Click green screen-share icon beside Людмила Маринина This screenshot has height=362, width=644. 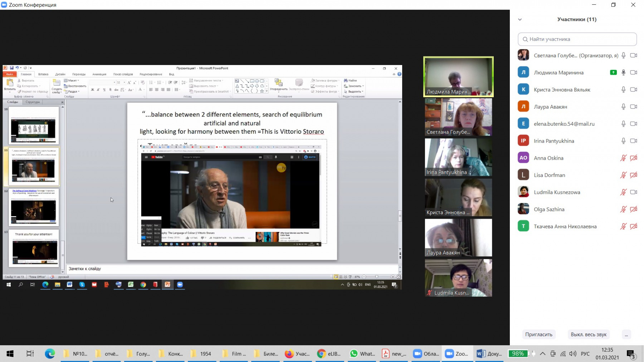pos(613,73)
